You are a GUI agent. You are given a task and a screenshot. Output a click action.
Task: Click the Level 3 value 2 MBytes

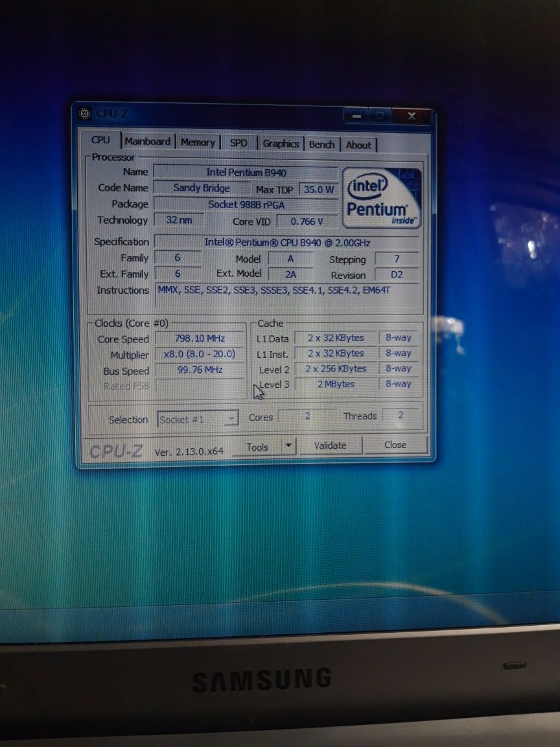(336, 384)
